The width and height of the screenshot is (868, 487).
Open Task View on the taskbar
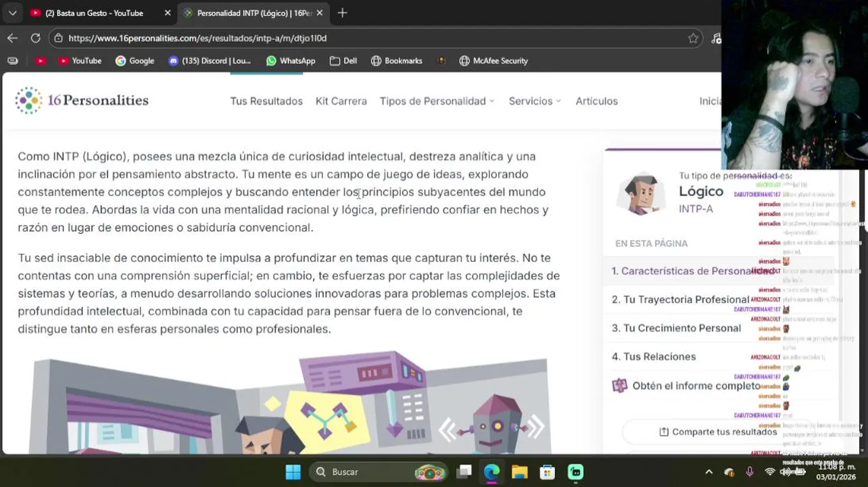[464, 471]
